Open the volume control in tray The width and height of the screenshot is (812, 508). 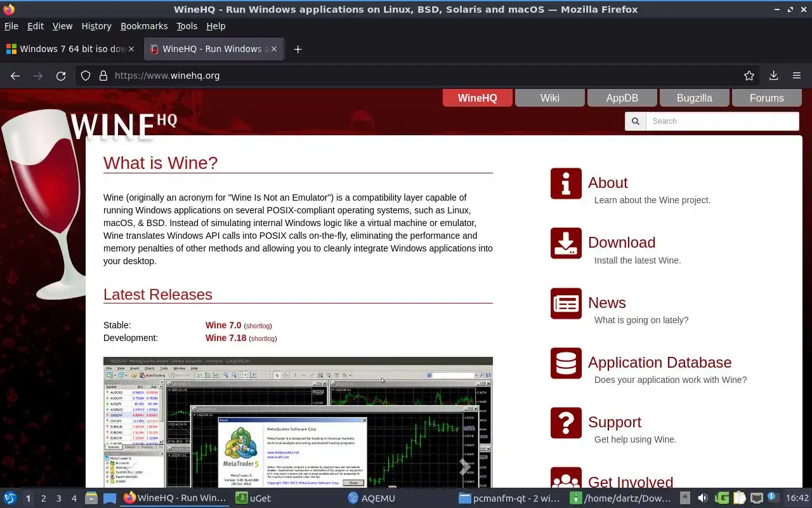pyautogui.click(x=702, y=498)
